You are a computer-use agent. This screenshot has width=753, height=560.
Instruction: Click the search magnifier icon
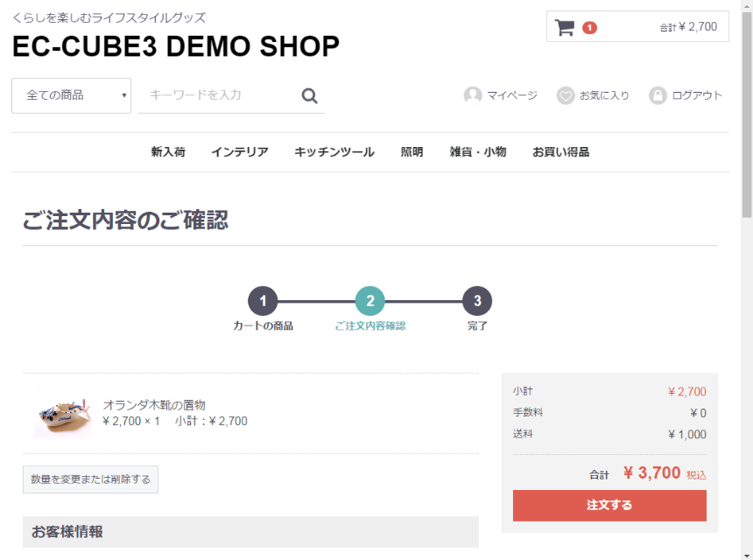pyautogui.click(x=308, y=94)
